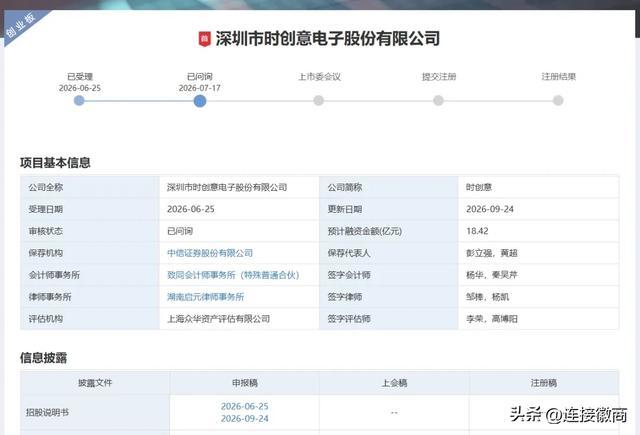
Task: Click the 签字评估师 label cell
Action: pyautogui.click(x=389, y=319)
